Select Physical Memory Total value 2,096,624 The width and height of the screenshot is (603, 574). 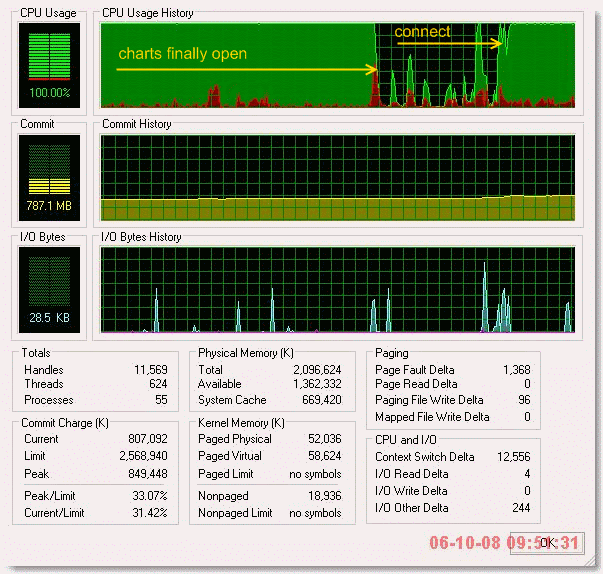coord(317,370)
